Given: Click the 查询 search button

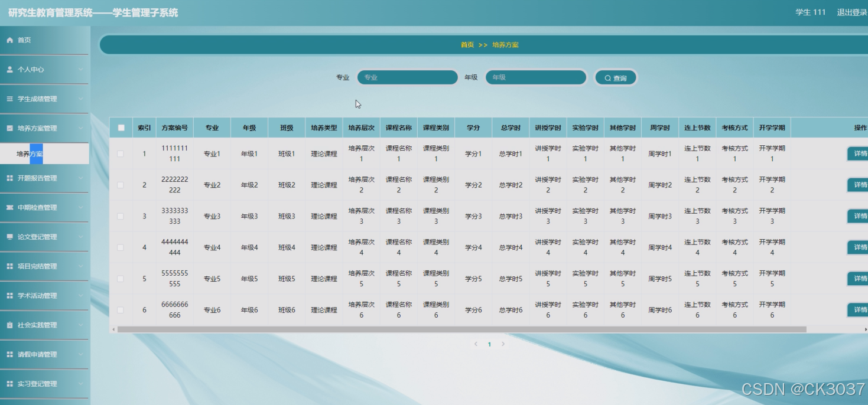Looking at the screenshot, I should [616, 77].
